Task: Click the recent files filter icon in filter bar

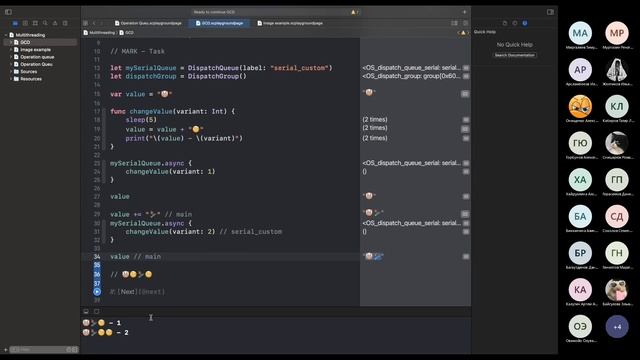Action: [69, 349]
